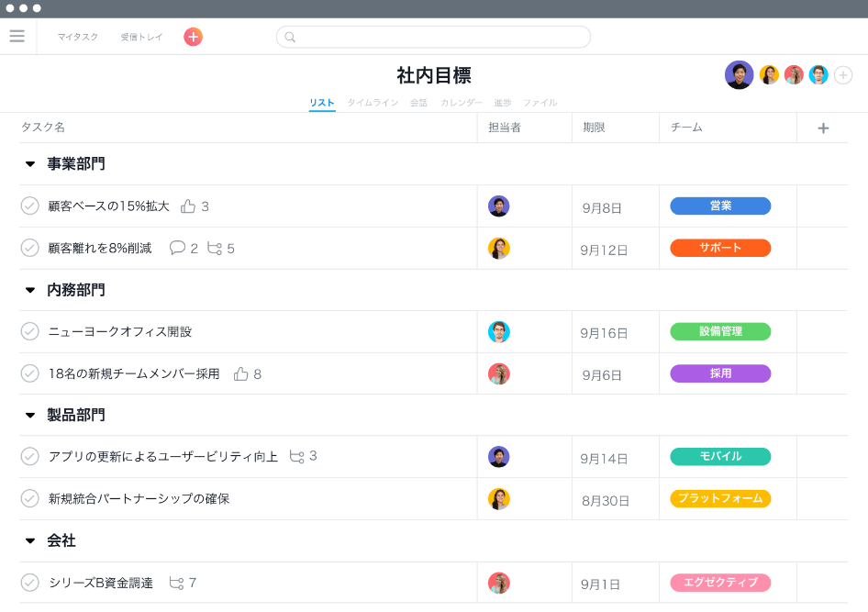The image size is (868, 612).
Task: Click subtask icon on アプリの更新 task
Action: (x=296, y=456)
